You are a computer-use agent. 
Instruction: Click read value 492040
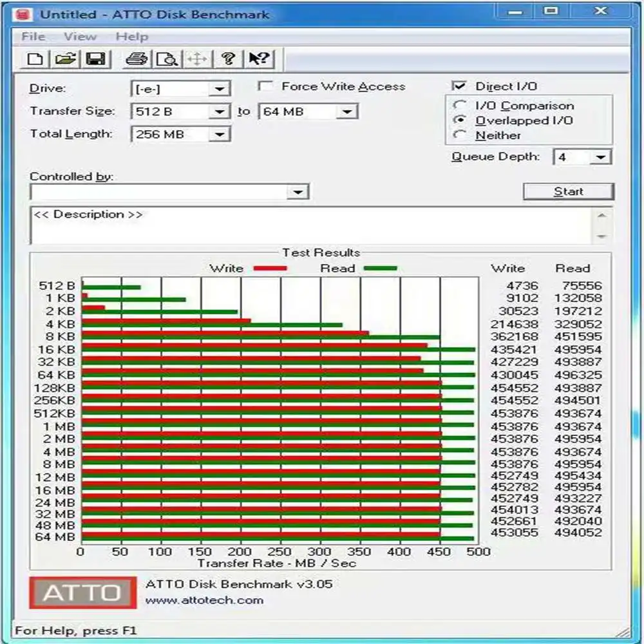578,521
